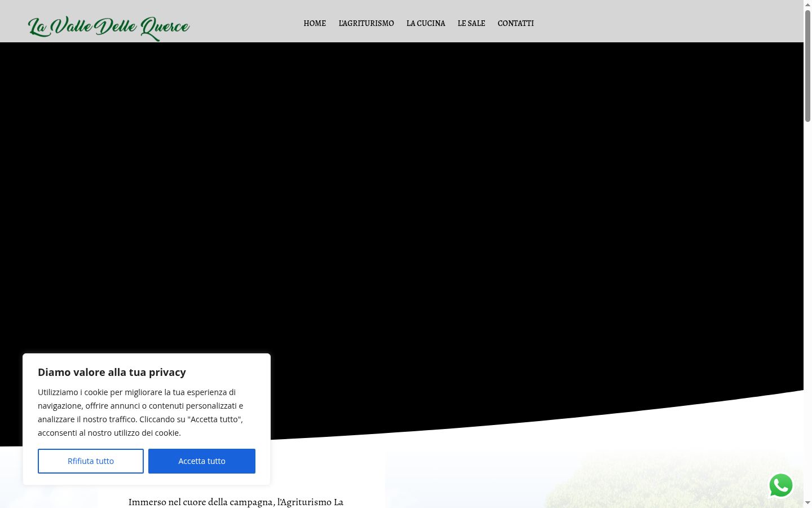This screenshot has height=508, width=812.
Task: Click the page scrollbar thumb
Action: [807, 65]
